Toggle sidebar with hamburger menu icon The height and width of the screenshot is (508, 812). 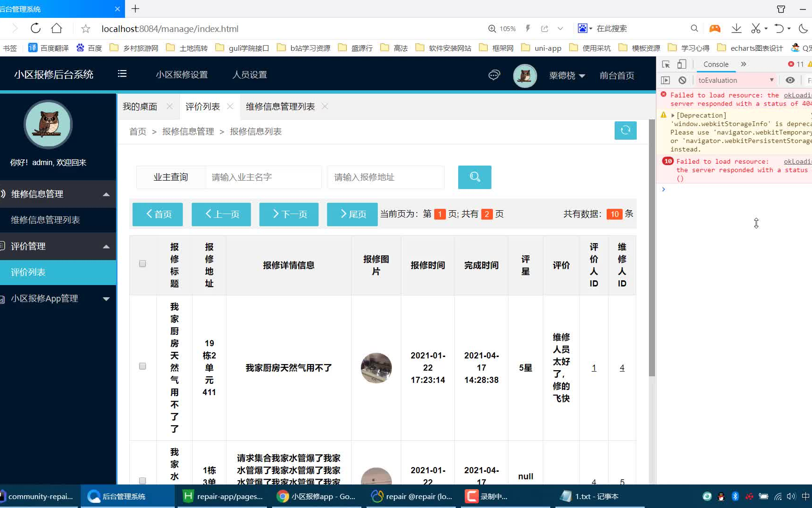[122, 74]
